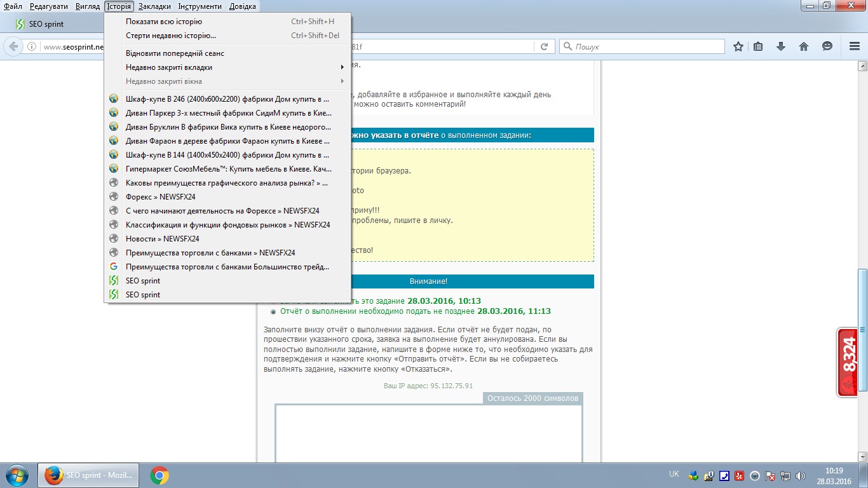This screenshot has height=488, width=868.
Task: Click the deadline 28.03.2016, 11:13 text
Action: 514,311
